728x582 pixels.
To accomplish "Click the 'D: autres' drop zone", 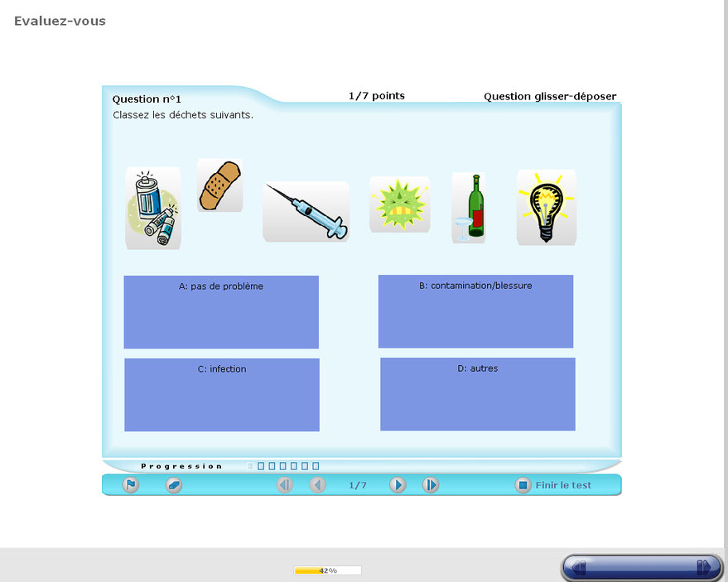I will click(477, 394).
